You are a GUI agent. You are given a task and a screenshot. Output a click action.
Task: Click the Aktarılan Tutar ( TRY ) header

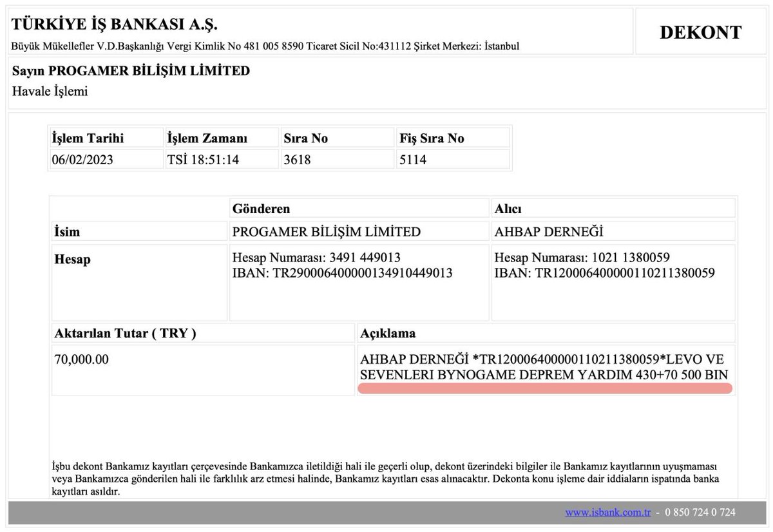tap(204, 333)
